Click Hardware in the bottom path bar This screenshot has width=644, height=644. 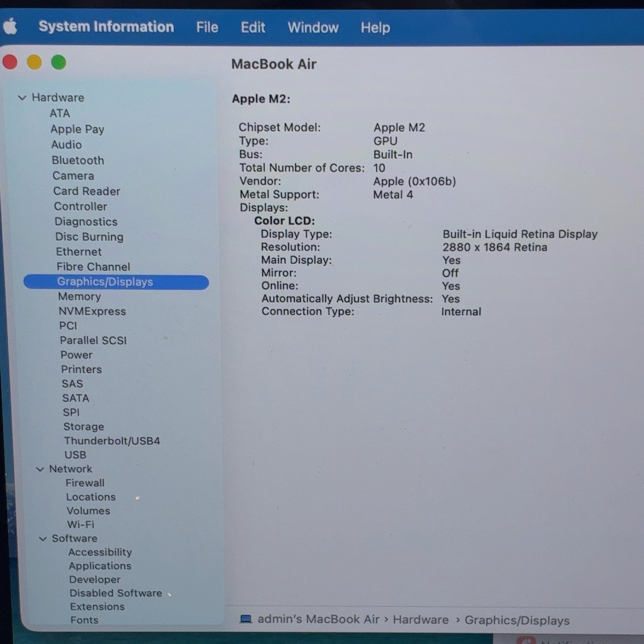(421, 620)
